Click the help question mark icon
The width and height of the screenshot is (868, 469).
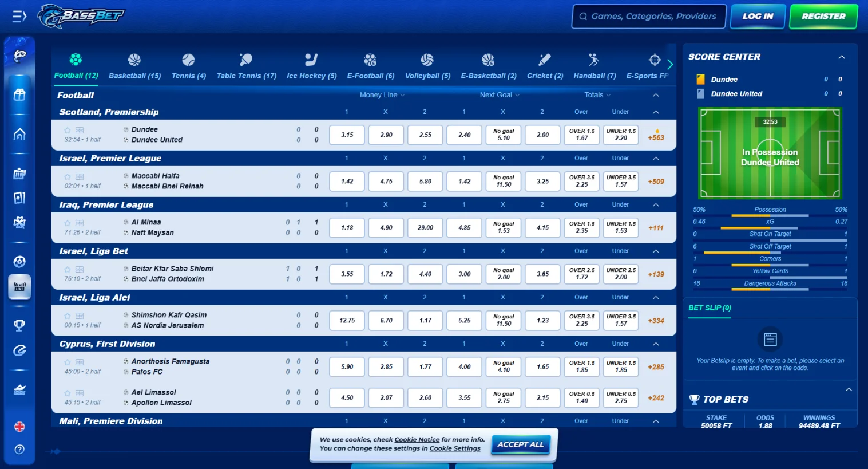[19, 449]
